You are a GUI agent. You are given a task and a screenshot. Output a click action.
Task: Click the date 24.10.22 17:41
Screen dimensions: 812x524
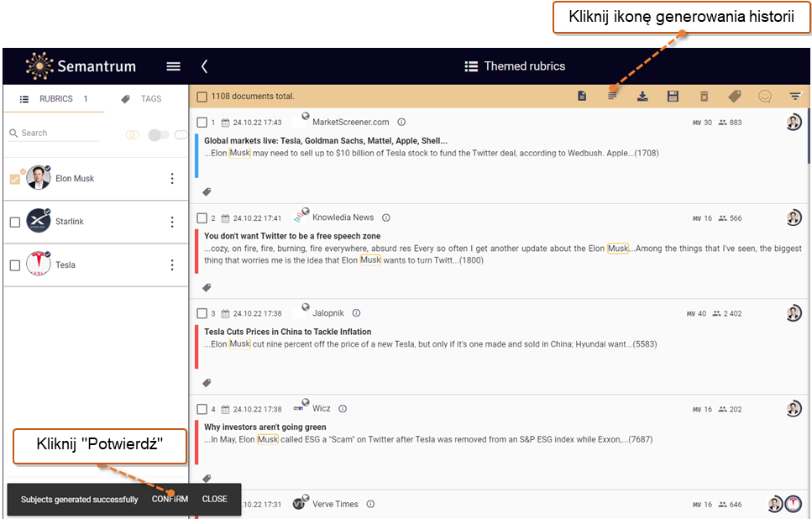[258, 218]
